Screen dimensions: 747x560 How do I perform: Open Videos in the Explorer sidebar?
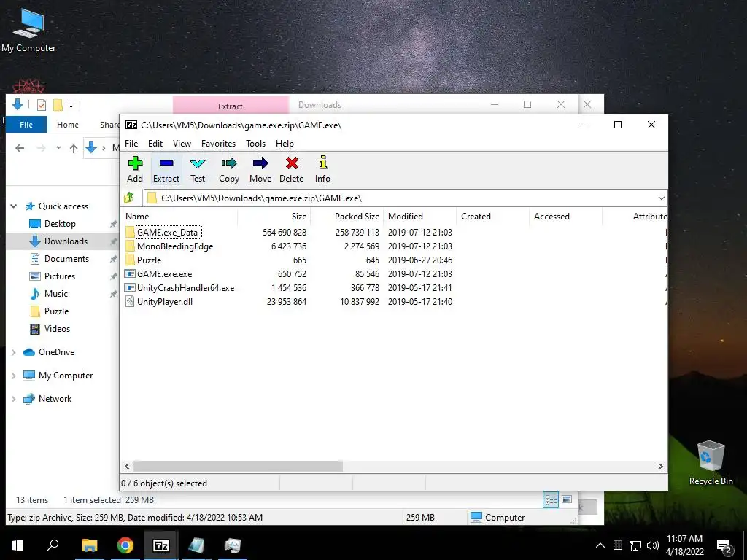click(x=57, y=329)
